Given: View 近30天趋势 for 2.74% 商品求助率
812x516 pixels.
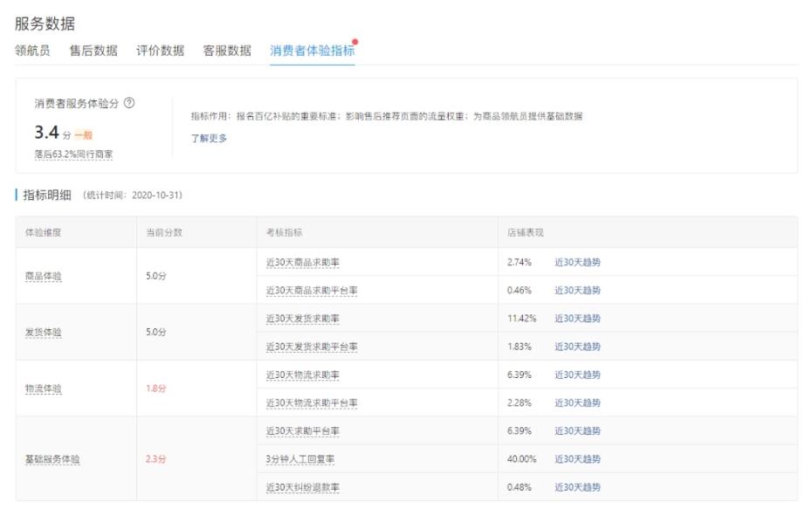Looking at the screenshot, I should pyautogui.click(x=577, y=262).
